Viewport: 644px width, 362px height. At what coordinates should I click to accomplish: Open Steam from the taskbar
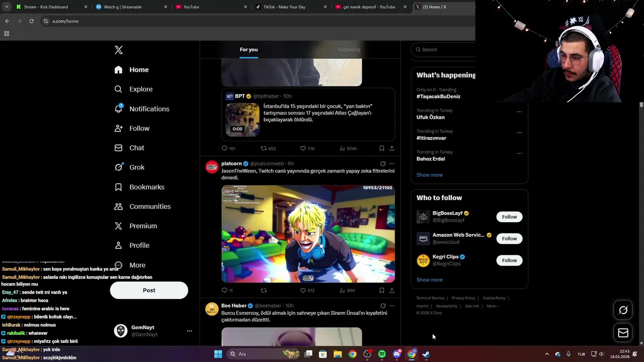click(x=426, y=354)
